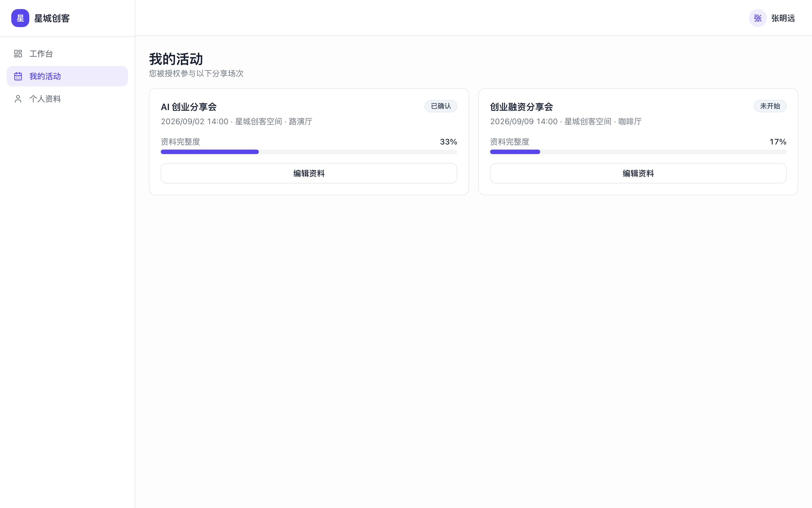This screenshot has height=508, width=812.
Task: Click the 个人资料 person icon
Action: [x=18, y=99]
